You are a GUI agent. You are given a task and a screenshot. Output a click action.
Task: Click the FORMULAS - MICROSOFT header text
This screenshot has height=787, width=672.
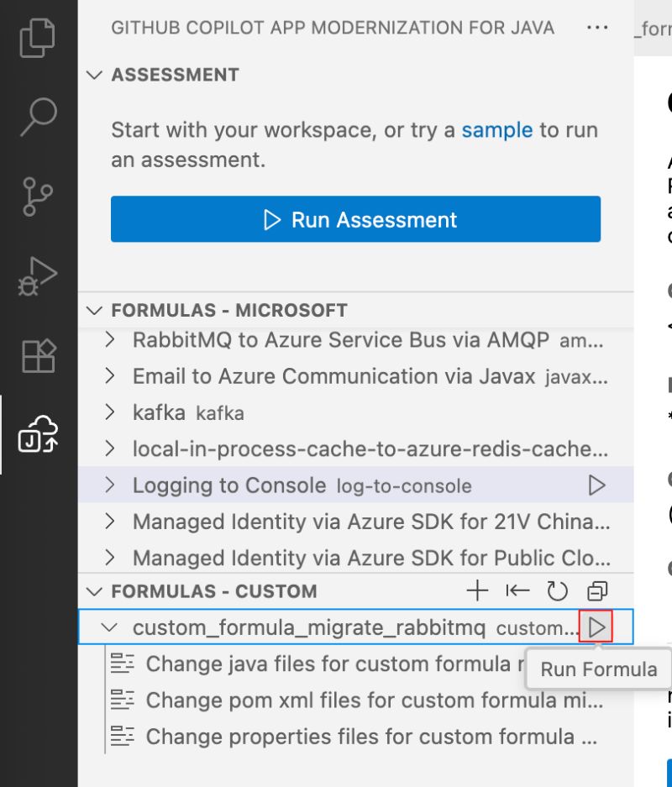click(x=229, y=310)
